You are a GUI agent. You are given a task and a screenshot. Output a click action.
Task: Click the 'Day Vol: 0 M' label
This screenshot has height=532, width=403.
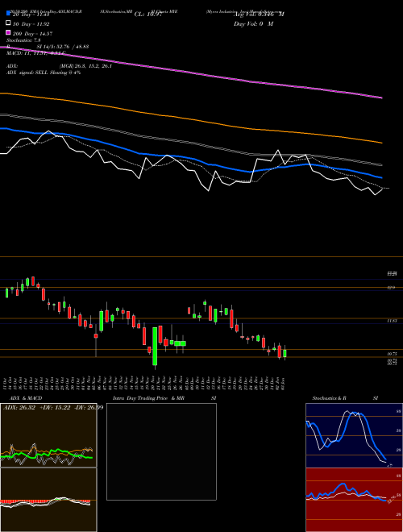click(253, 24)
